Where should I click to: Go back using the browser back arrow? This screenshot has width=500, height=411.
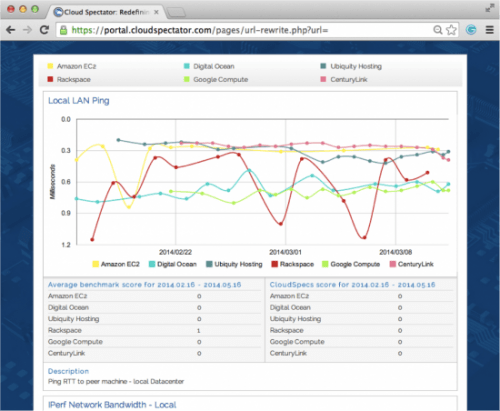[11, 30]
